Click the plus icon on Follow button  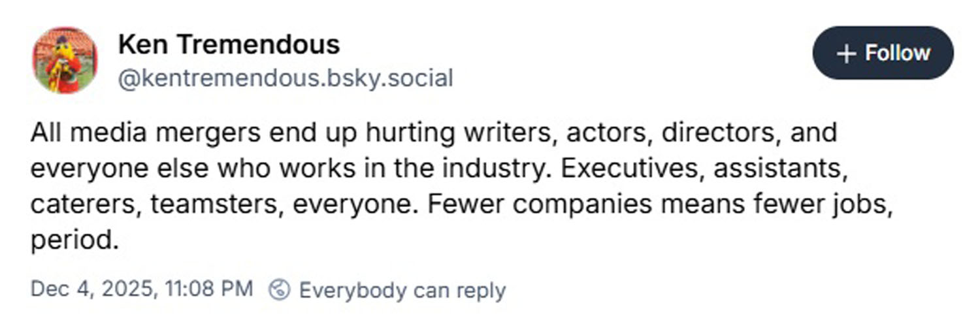(x=846, y=54)
